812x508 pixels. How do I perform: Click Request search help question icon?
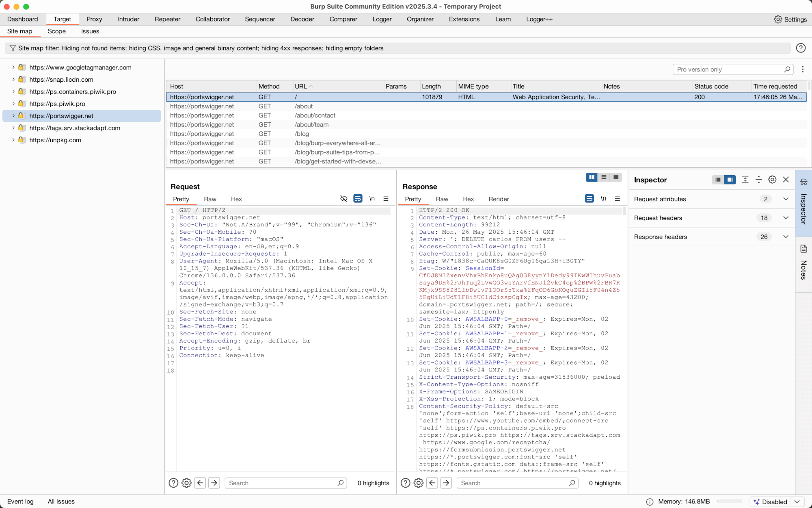point(173,483)
